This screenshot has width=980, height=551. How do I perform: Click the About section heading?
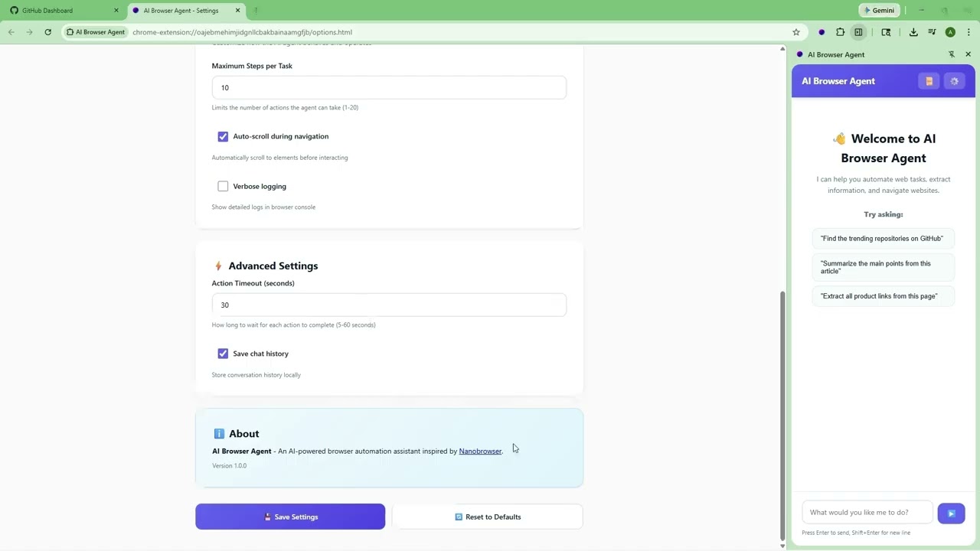pos(243,434)
